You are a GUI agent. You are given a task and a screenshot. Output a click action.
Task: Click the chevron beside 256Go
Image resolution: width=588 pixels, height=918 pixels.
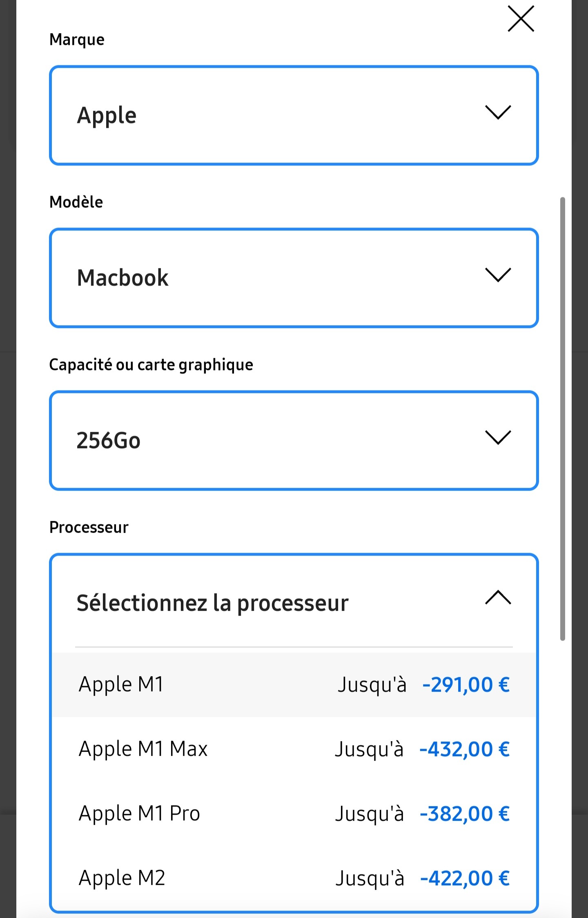coord(498,438)
